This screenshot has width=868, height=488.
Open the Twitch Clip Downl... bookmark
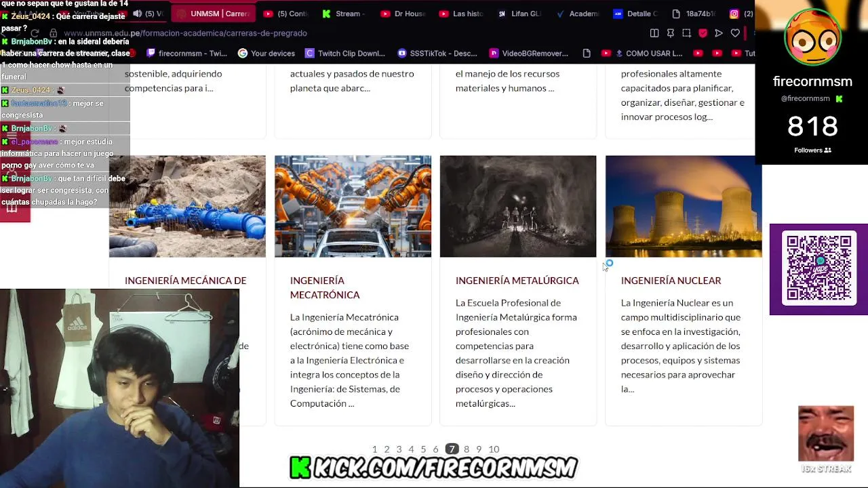click(345, 53)
